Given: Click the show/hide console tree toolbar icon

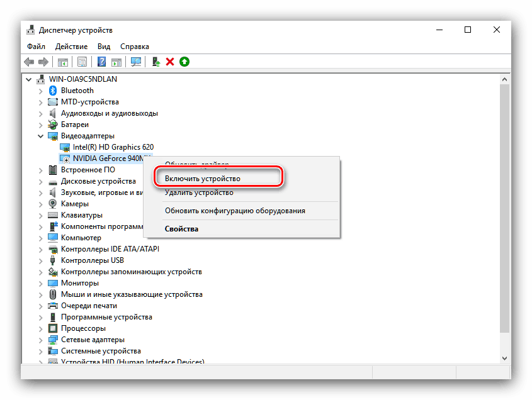Looking at the screenshot, I should tap(63, 62).
